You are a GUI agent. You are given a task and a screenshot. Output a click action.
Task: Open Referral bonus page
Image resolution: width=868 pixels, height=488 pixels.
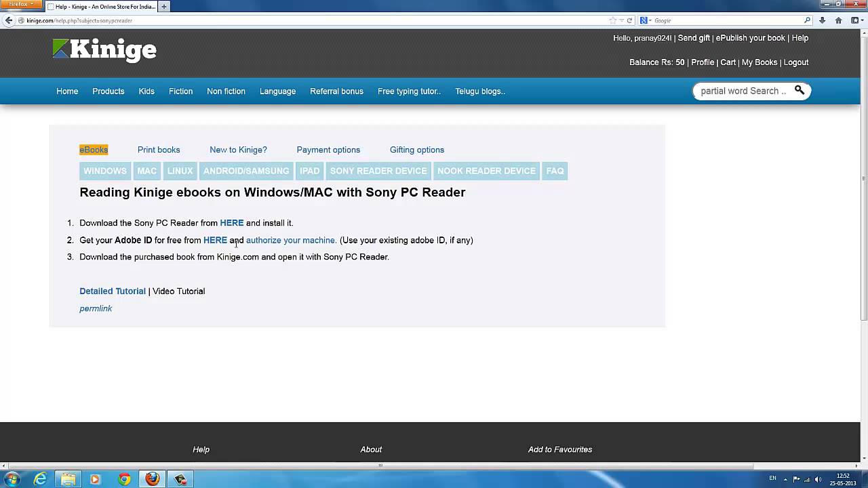click(x=336, y=91)
